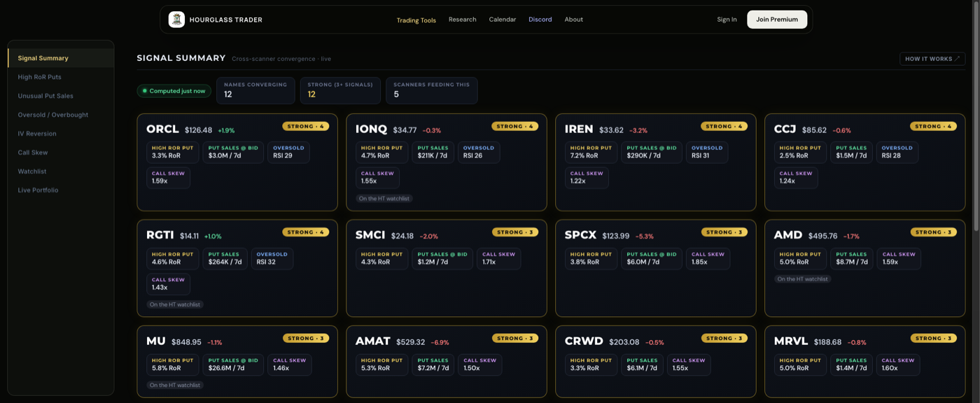Open the IREN ticker title
The width and height of the screenshot is (980, 403).
579,129
